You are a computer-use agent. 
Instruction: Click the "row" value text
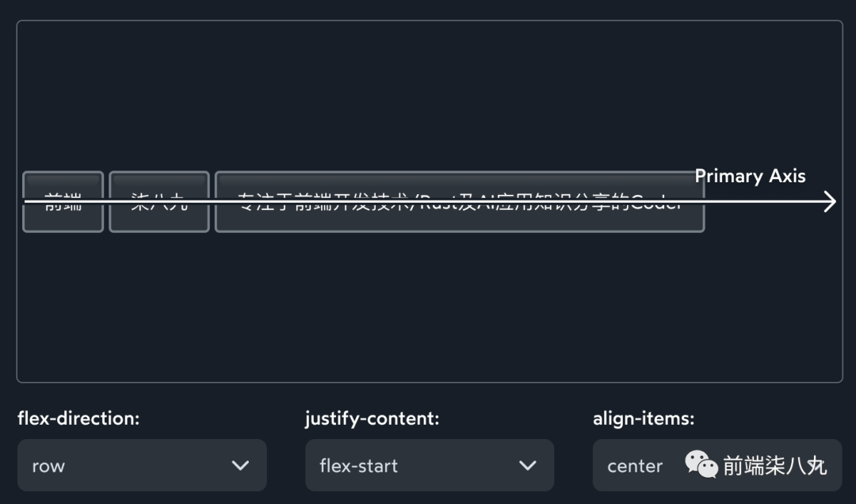click(x=48, y=466)
